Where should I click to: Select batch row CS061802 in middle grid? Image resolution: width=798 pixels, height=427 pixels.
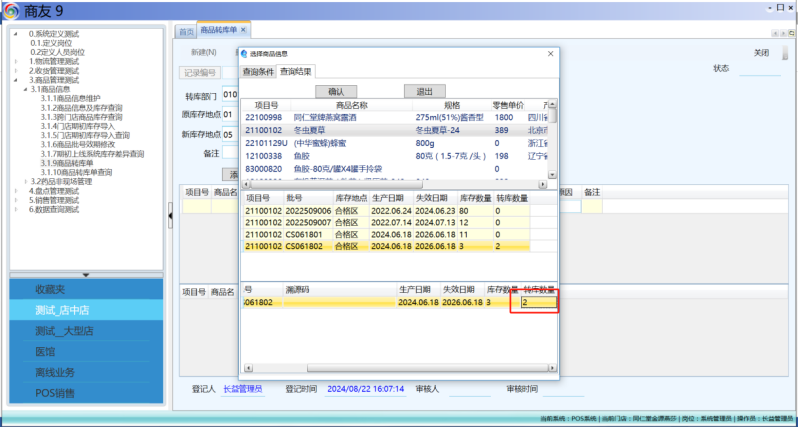tap(387, 246)
